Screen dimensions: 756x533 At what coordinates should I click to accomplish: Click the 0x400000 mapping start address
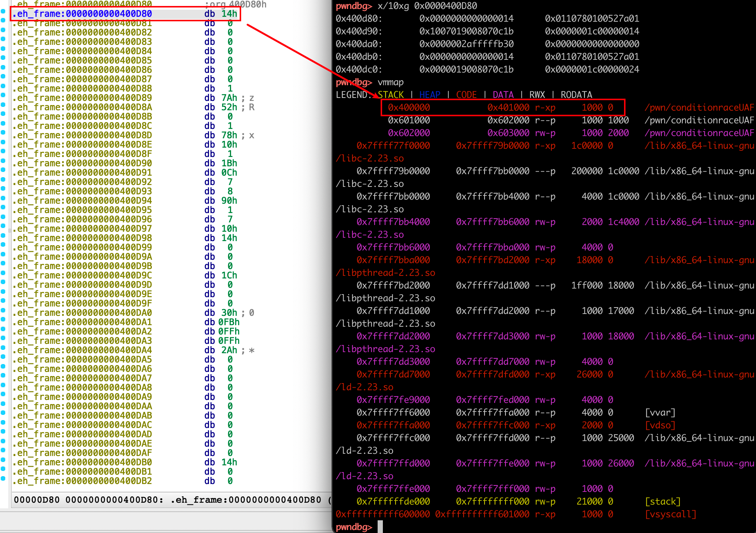409,108
